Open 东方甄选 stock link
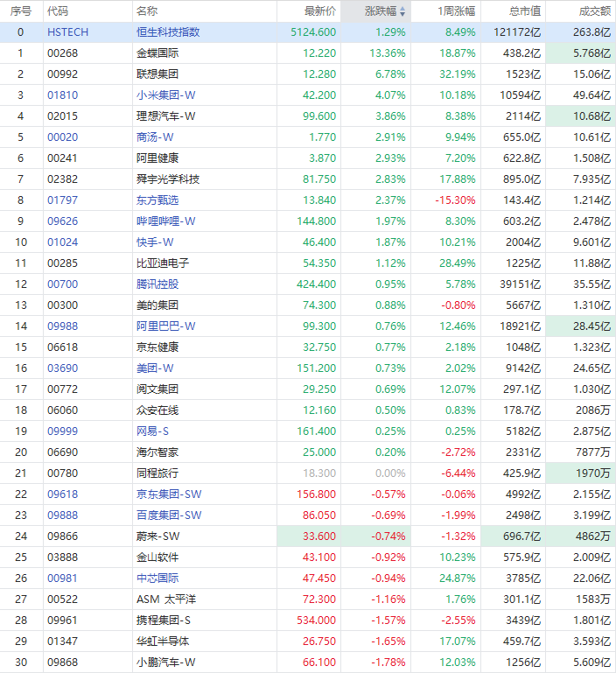The width and height of the screenshot is (616, 673). [157, 200]
